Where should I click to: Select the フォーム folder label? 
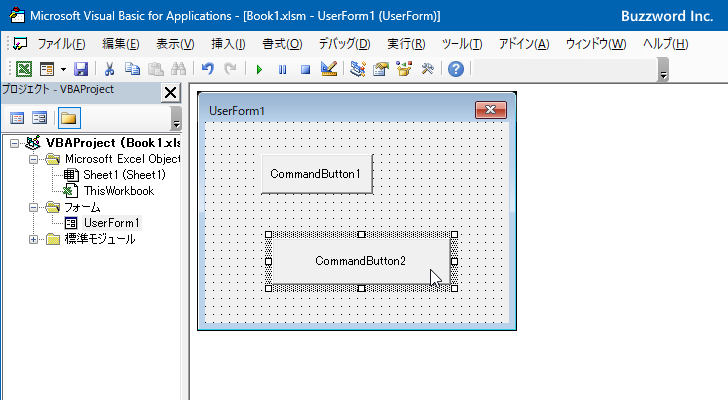(82, 207)
